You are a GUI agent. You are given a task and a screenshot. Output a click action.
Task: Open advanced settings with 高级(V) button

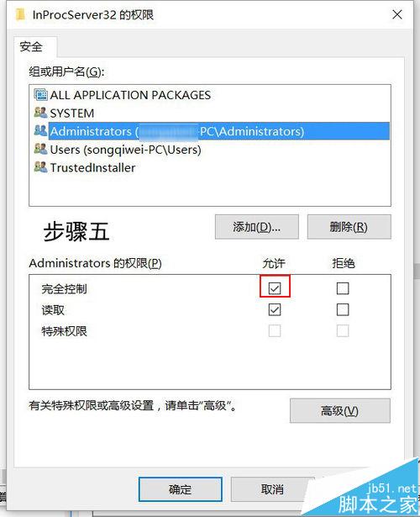point(339,411)
